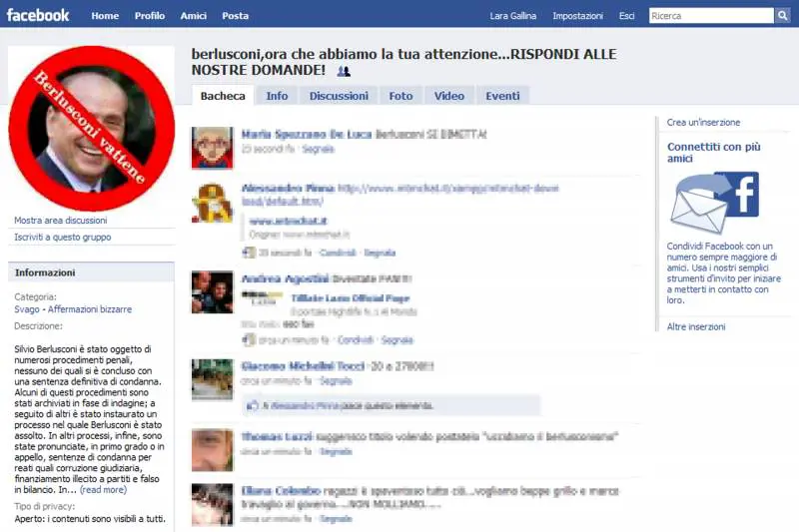Click Iscriviti a questo gruppo link
799x532 pixels.
[63, 238]
